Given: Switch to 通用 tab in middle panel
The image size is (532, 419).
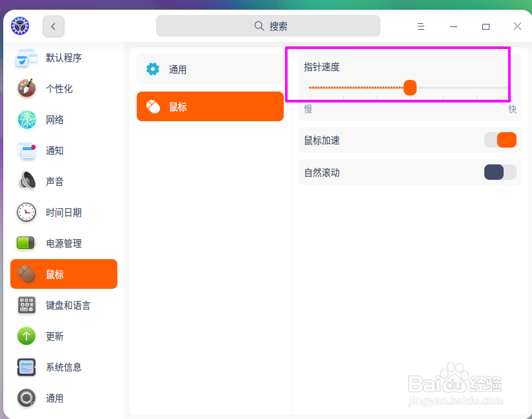Looking at the screenshot, I should pyautogui.click(x=210, y=69).
